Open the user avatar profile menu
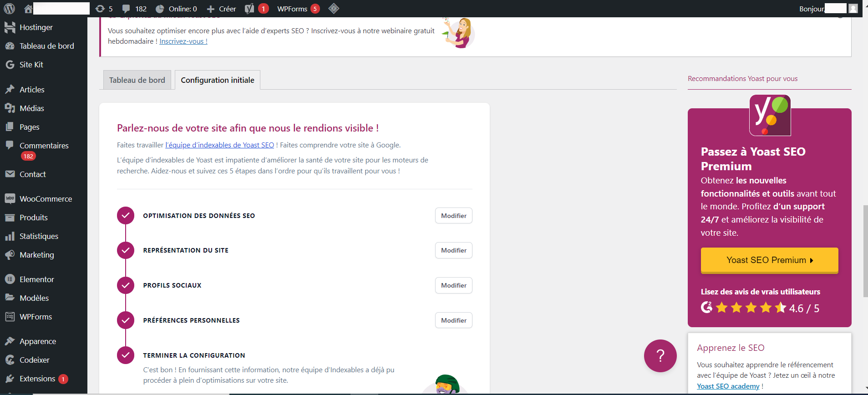This screenshot has width=868, height=395. click(853, 9)
